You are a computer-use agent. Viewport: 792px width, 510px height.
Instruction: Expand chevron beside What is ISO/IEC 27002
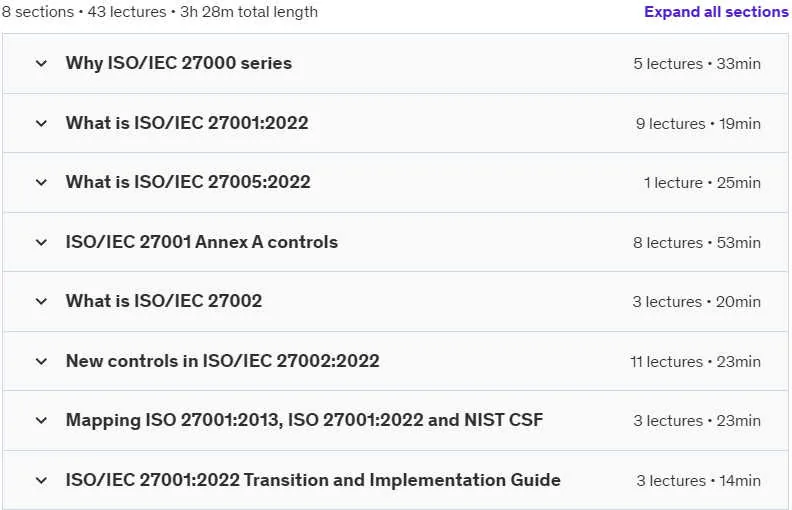click(41, 301)
